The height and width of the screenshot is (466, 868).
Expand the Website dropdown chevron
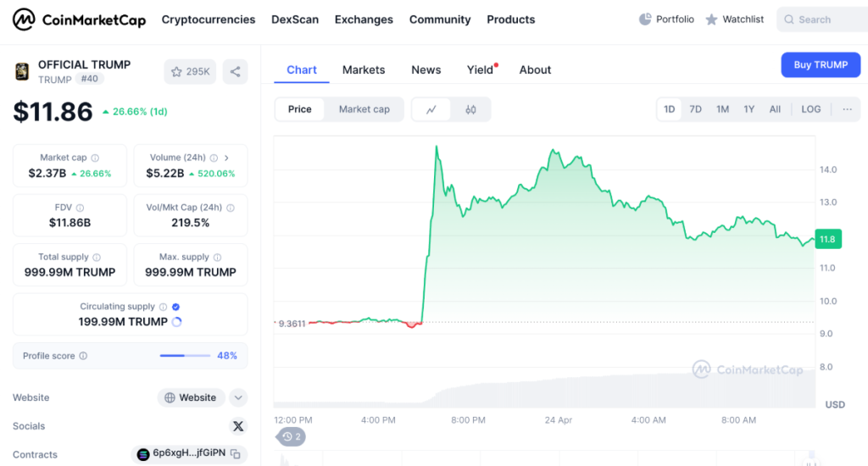pos(238,397)
